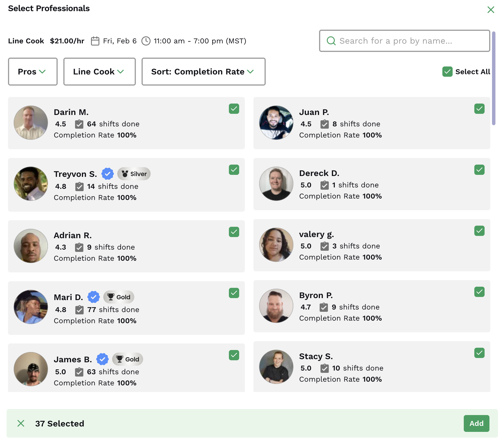Deselect Darin M. using his checkbox
The image size is (504, 441).
tap(234, 109)
